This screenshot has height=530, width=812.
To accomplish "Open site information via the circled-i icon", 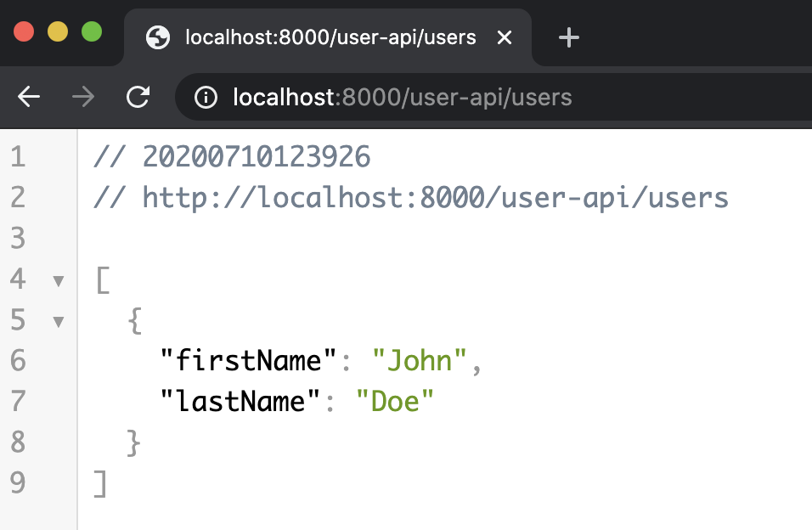I will tap(205, 97).
